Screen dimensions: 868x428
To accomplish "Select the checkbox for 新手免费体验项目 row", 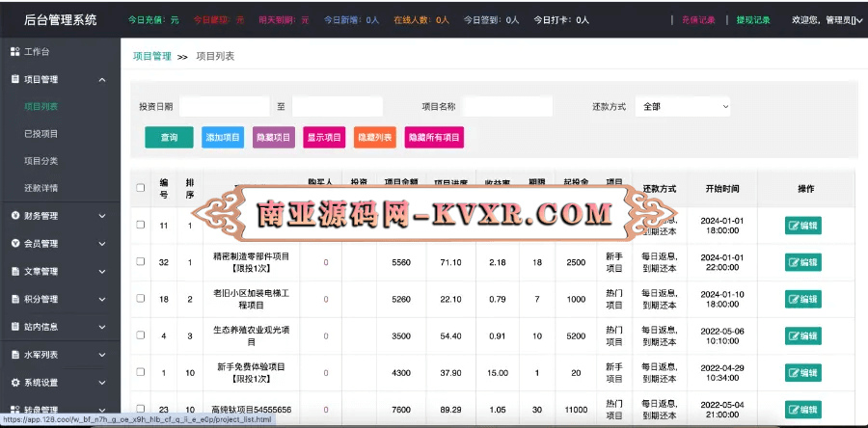I will coord(141,372).
